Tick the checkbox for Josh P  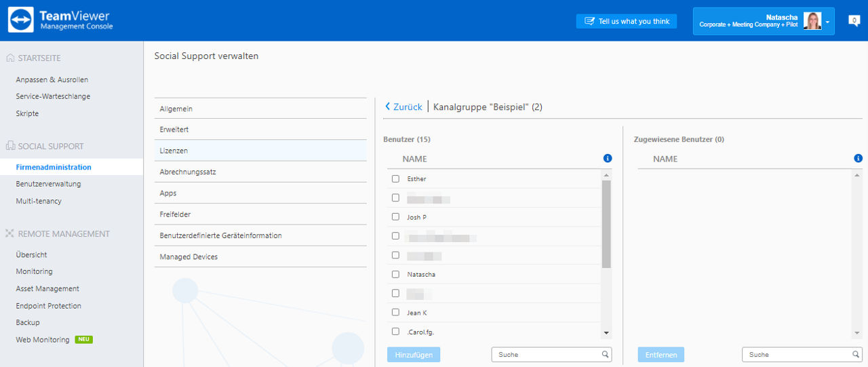click(395, 217)
